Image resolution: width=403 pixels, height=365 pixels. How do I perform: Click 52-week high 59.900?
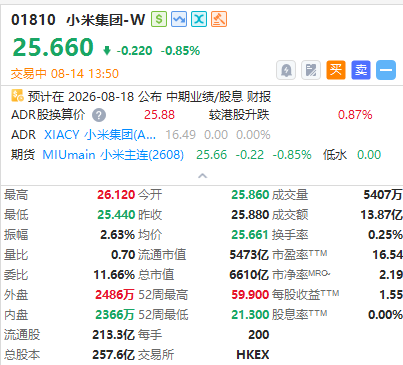tap(250, 295)
